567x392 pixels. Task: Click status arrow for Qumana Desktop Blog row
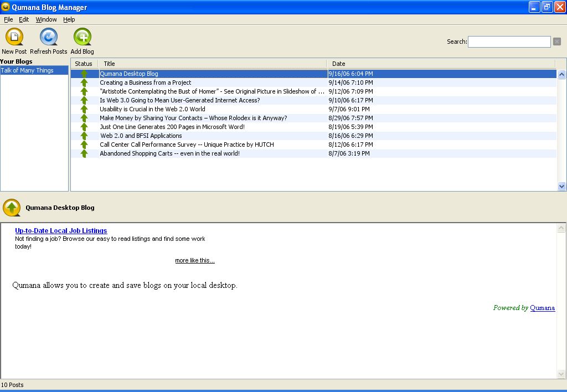84,74
